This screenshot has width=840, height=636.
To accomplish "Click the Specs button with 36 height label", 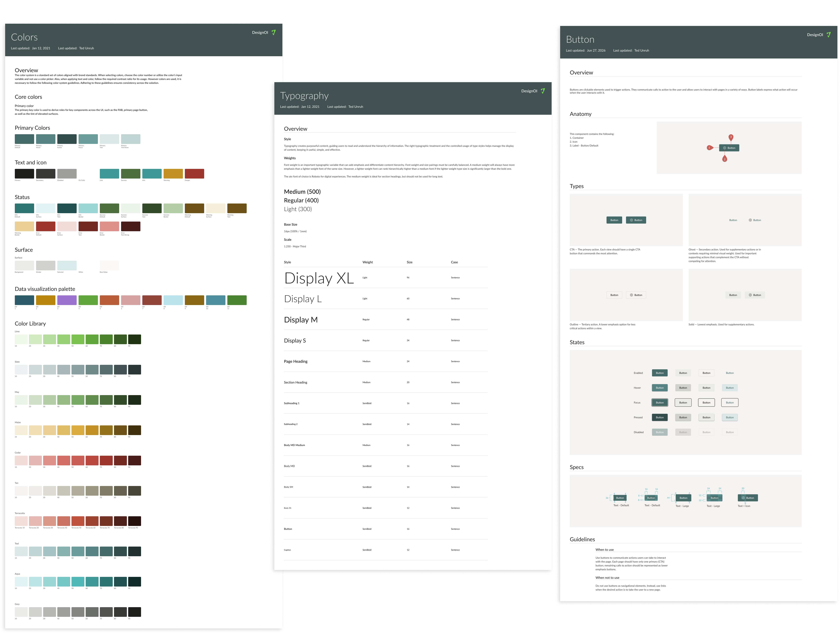I will (x=620, y=498).
